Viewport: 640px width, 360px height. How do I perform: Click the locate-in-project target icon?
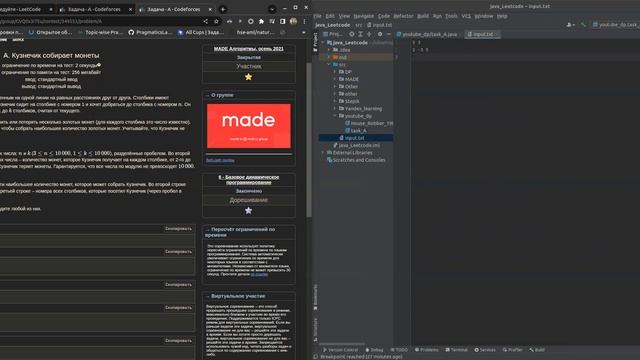tap(352, 34)
